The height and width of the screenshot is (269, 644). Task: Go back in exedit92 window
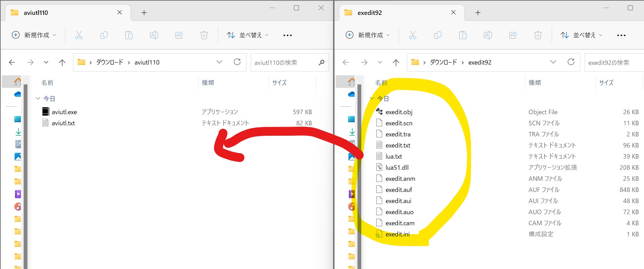coord(346,62)
